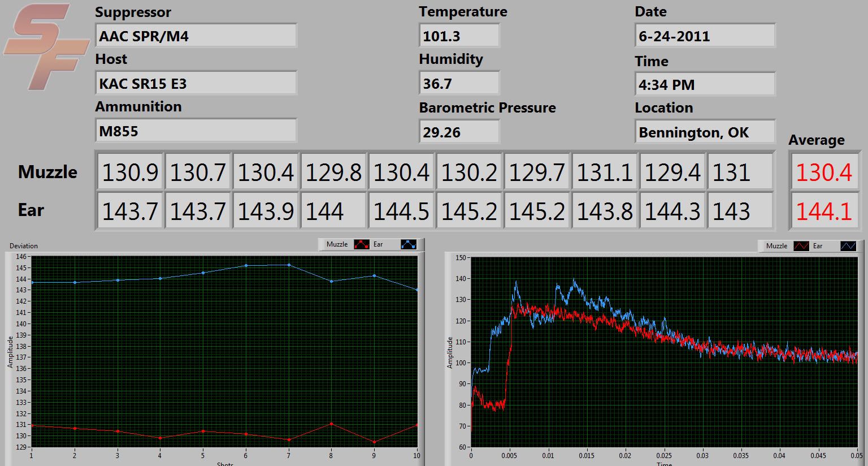Click the Muzzle row label
The height and width of the screenshot is (466, 868).
point(47,172)
